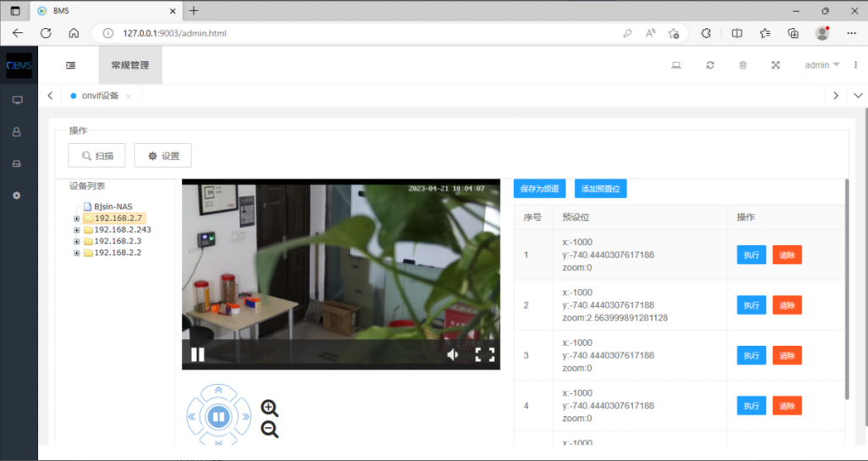Stop PTZ movement with the center pause button
Image resolution: width=868 pixels, height=461 pixels.
(x=218, y=416)
